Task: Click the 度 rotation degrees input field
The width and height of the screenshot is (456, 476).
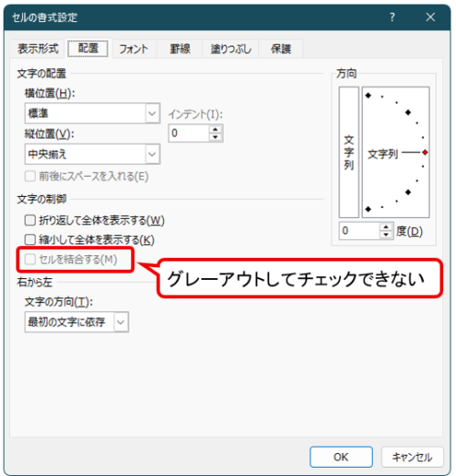Action: [x=359, y=231]
